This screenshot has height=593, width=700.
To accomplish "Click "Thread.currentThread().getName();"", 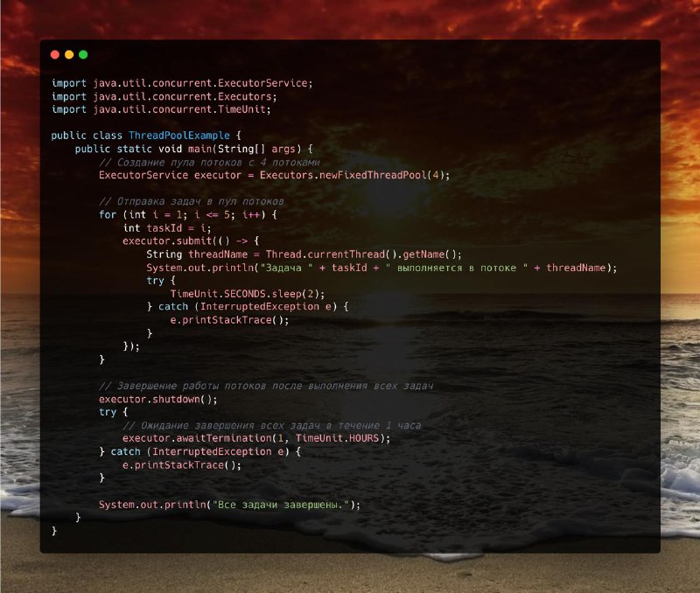I will (x=364, y=255).
